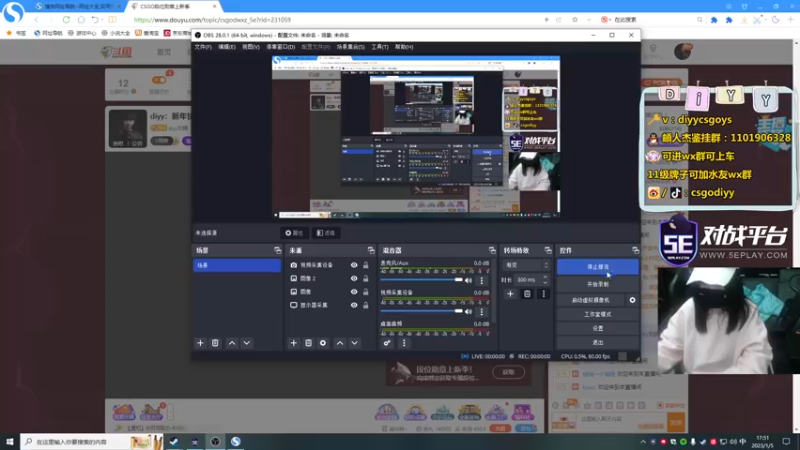Add a new source with plus icon
Image resolution: width=800 pixels, height=450 pixels.
point(293,343)
